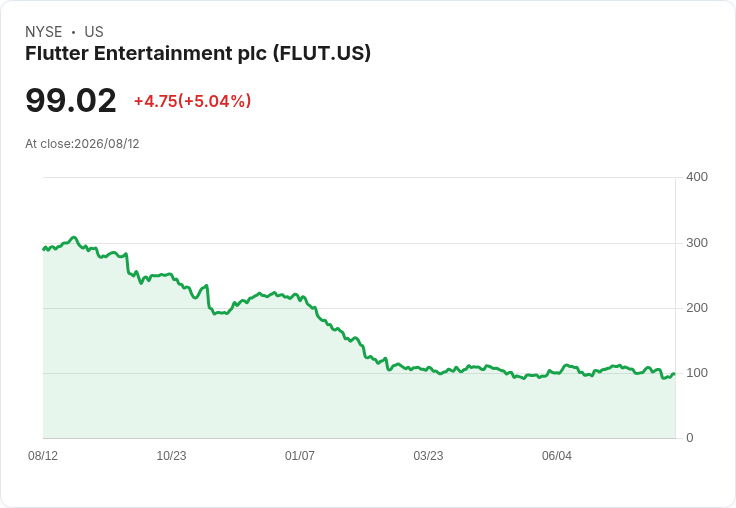This screenshot has width=736, height=508.
Task: Click the 08/12 x-axis date label
Action: click(x=43, y=455)
